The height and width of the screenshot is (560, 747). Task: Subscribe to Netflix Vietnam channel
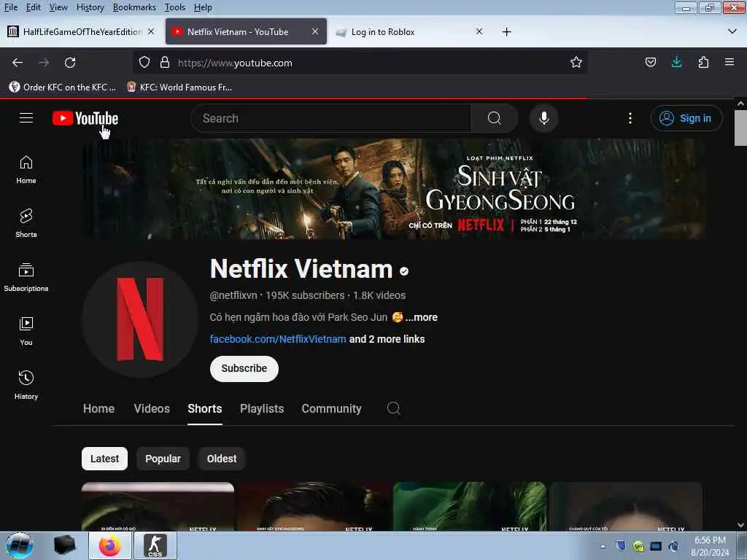coord(244,368)
